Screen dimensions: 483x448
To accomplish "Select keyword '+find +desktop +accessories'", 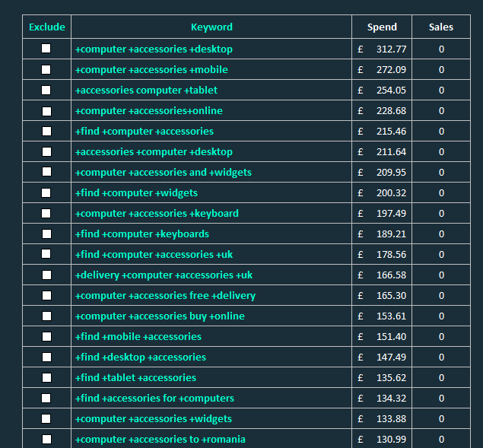I will 141,357.
